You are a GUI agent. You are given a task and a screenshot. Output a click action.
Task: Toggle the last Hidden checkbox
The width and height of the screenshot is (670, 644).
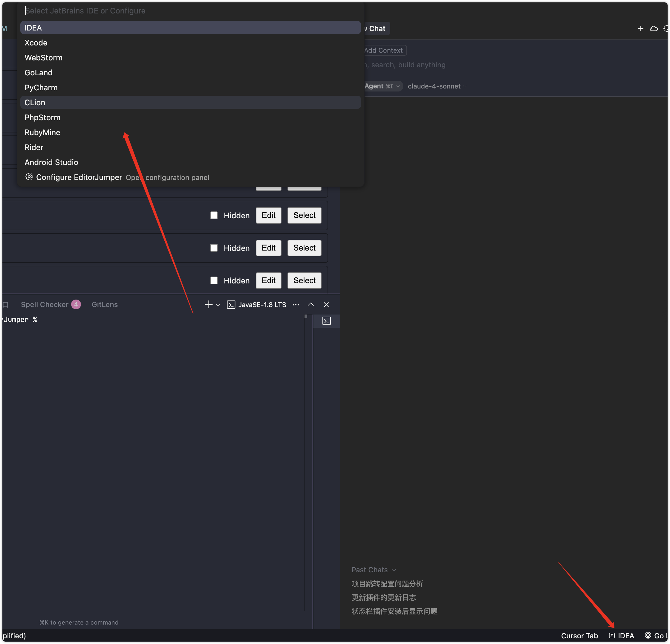214,280
